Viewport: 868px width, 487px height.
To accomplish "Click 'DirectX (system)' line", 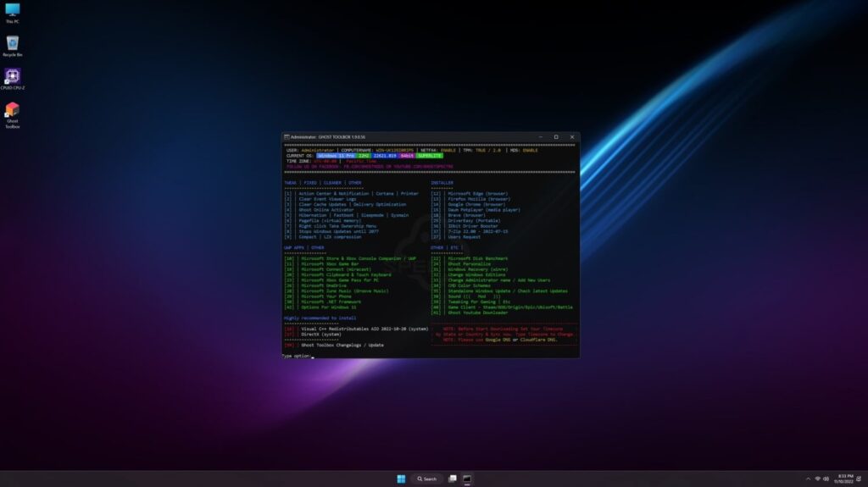I will 313,335.
